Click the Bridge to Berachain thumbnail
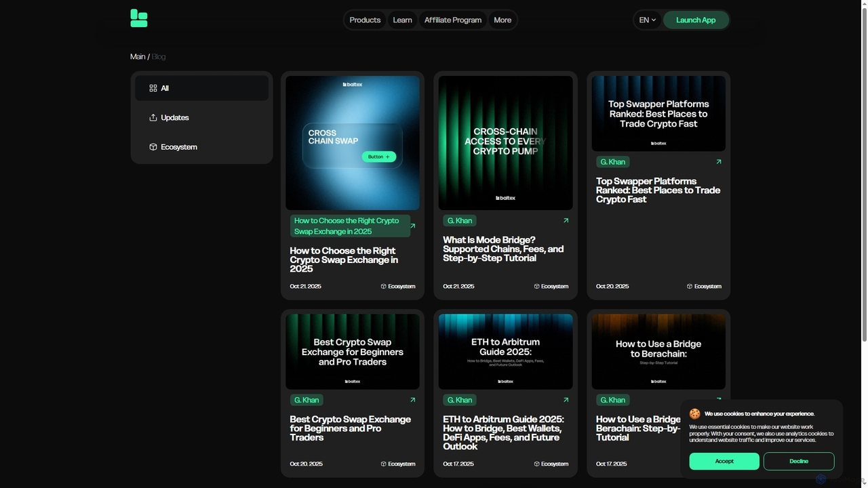 click(x=658, y=352)
